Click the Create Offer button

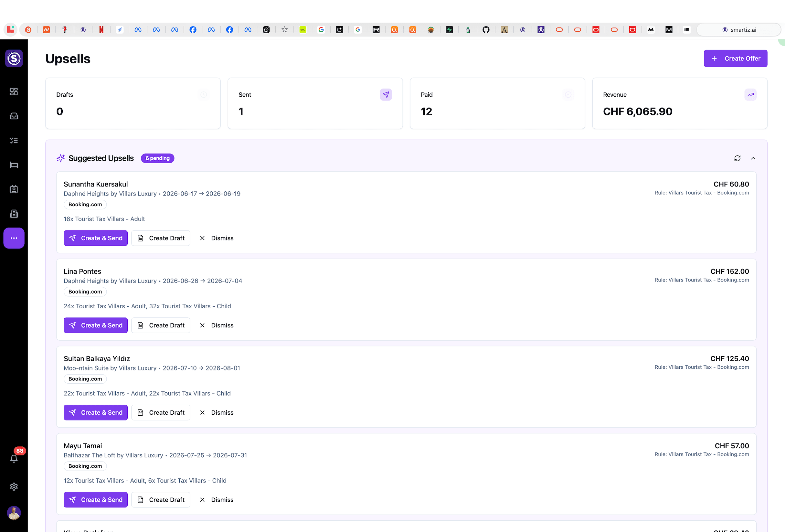pyautogui.click(x=736, y=59)
